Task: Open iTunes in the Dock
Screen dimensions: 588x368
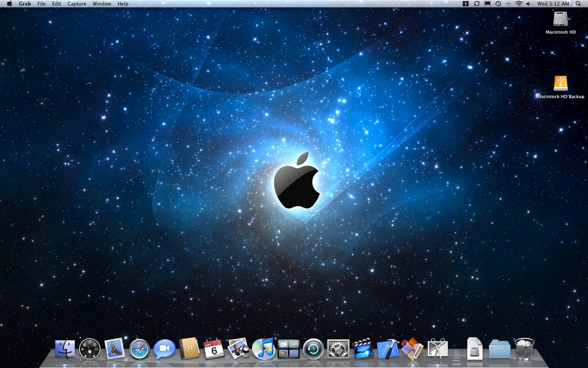Action: click(x=264, y=349)
